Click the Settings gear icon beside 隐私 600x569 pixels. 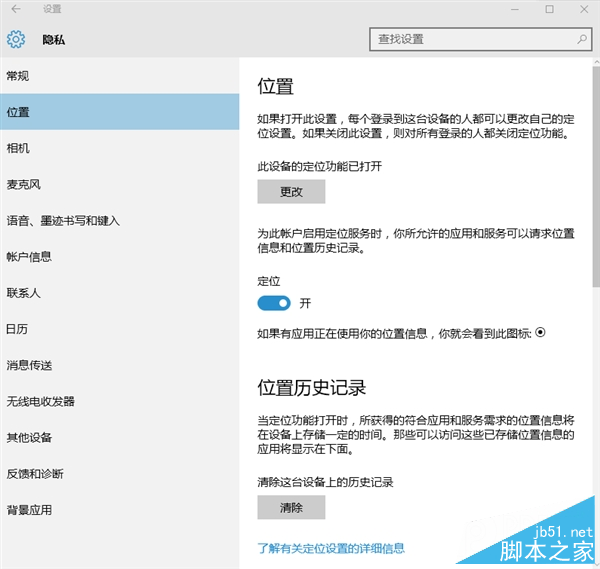point(16,39)
